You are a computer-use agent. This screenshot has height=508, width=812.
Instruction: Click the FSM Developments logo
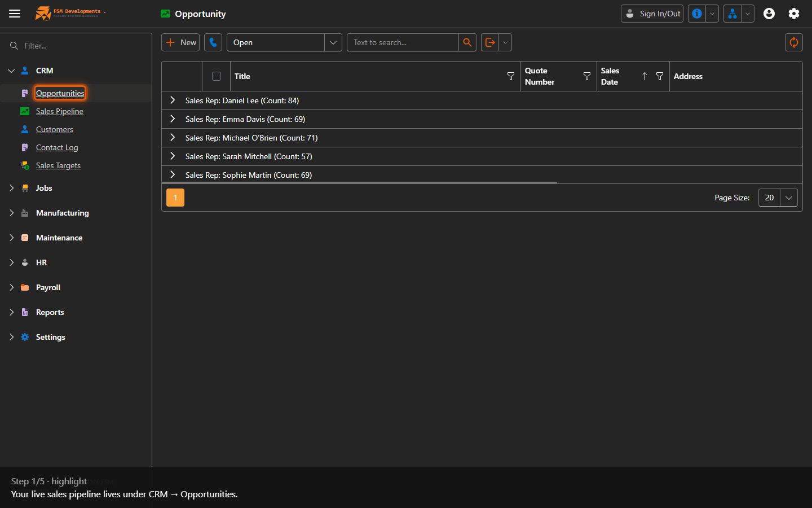pyautogui.click(x=70, y=13)
